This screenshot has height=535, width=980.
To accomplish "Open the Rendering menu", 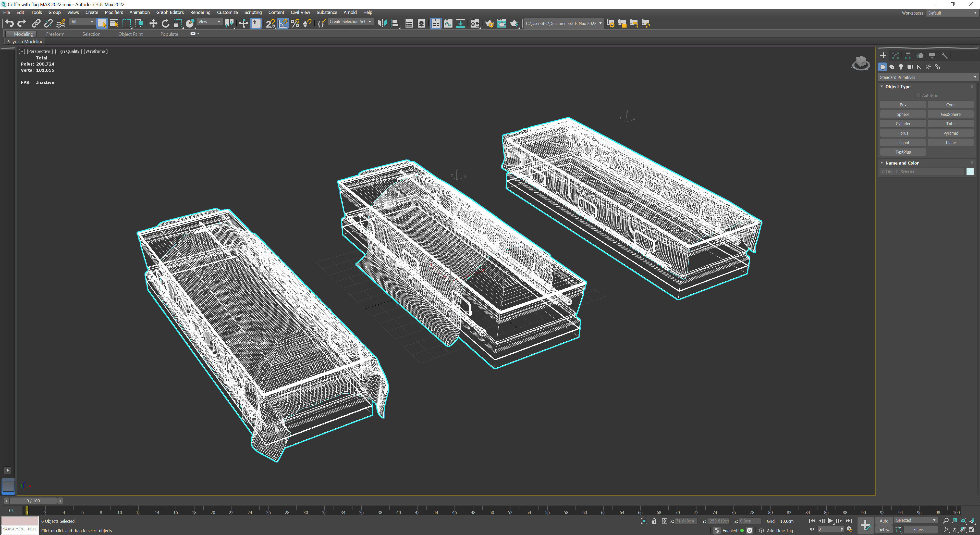I will pyautogui.click(x=200, y=13).
